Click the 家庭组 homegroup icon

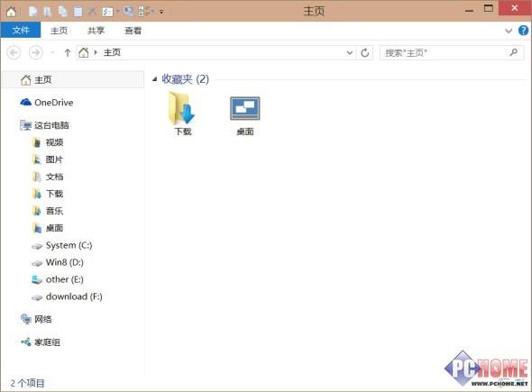[26, 342]
